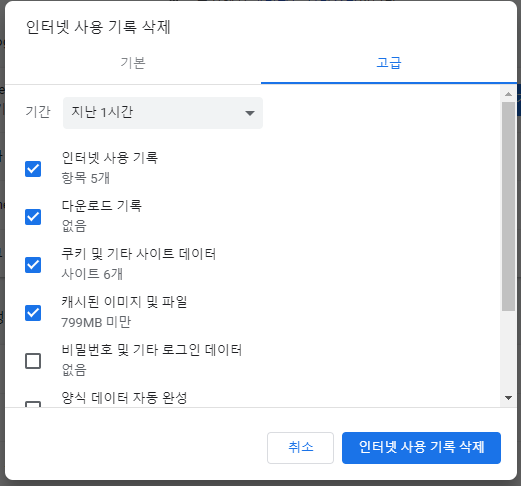Click the 사이트 6개 text
The width and height of the screenshot is (521, 486).
(x=92, y=274)
